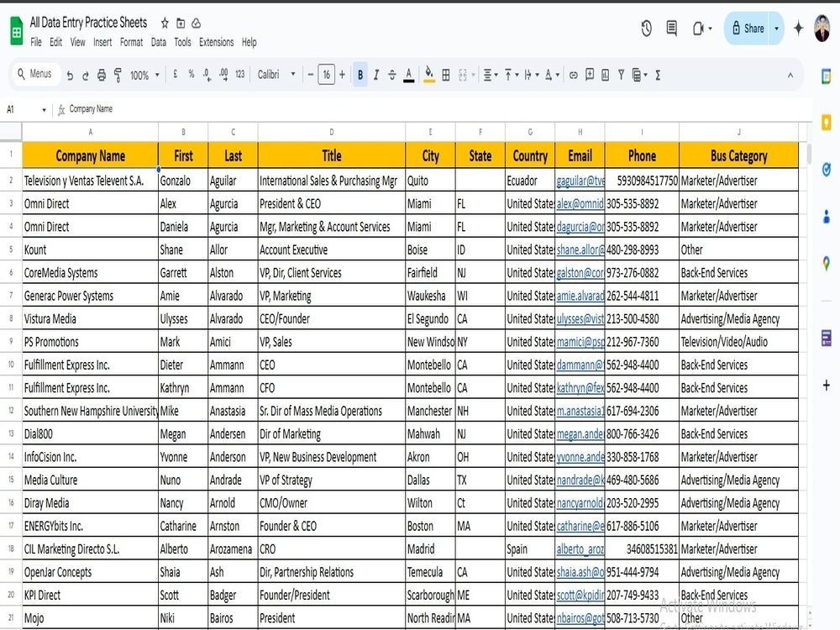
Task: Click the functions sigma icon
Action: pos(658,75)
